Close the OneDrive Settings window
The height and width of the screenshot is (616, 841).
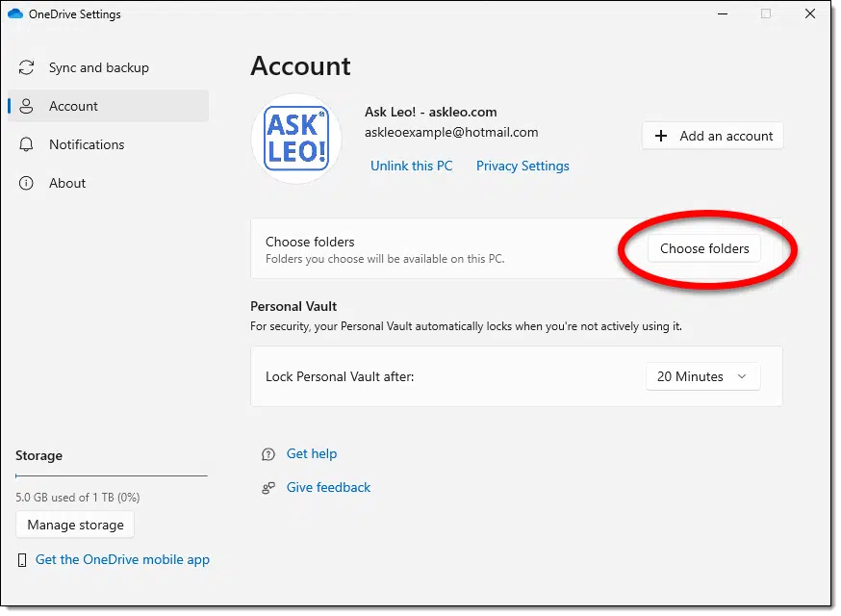(x=810, y=13)
